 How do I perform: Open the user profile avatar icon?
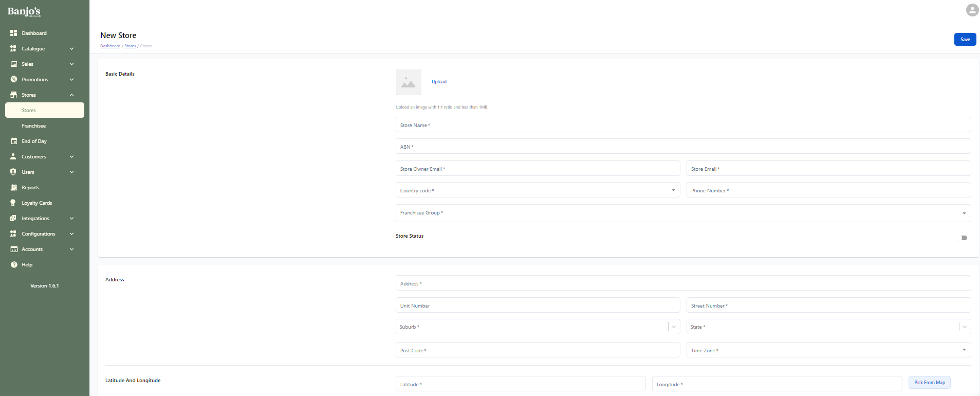pos(972,10)
